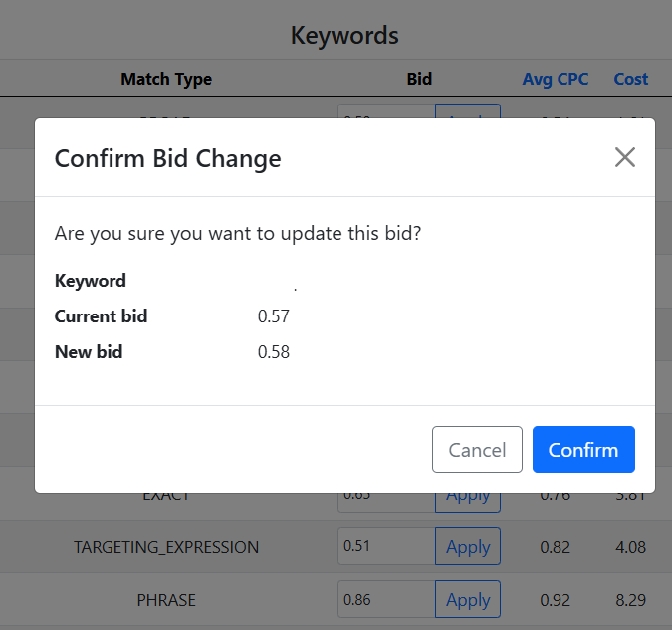
Task: Select the TARGETING_EXPRESSION match type cell
Action: tap(166, 547)
